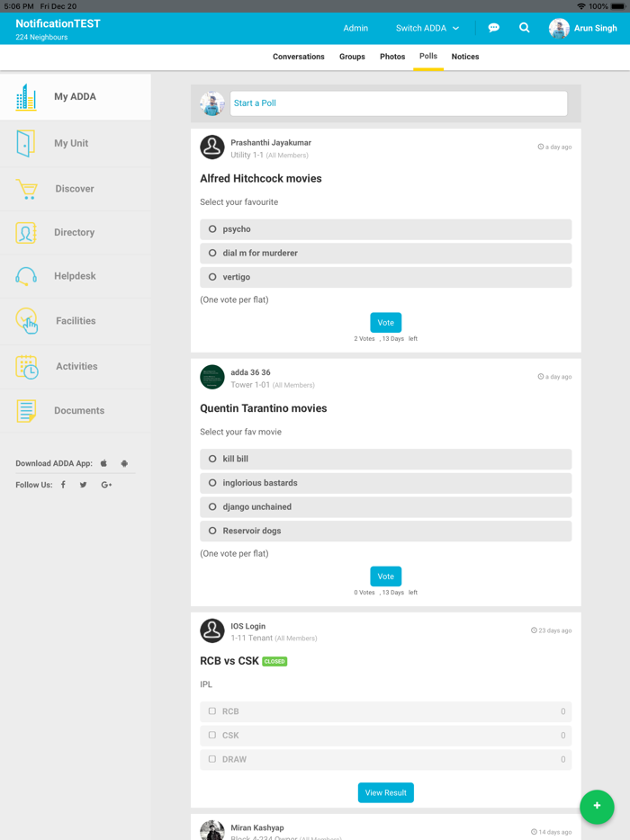Open Prashanthi Jayakumar's avatar
This screenshot has height=840, width=630.
pyautogui.click(x=212, y=147)
